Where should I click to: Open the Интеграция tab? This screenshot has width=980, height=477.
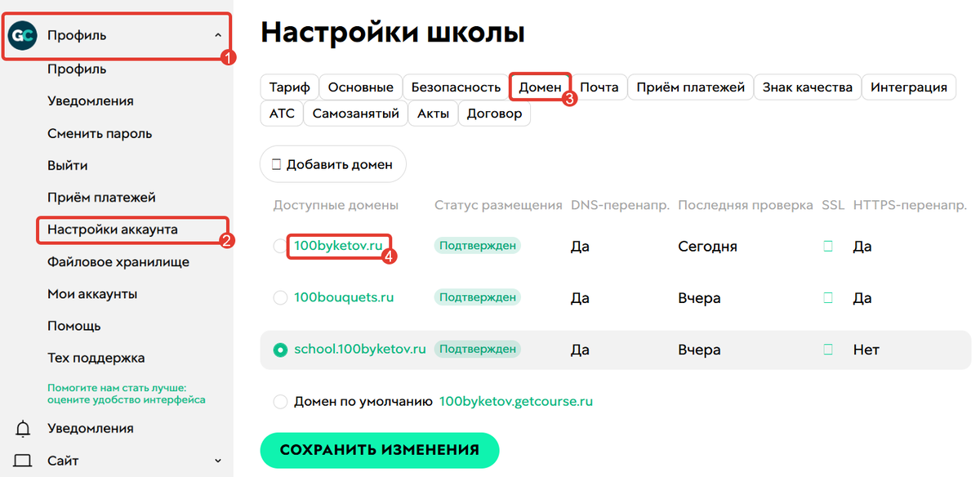[x=909, y=87]
